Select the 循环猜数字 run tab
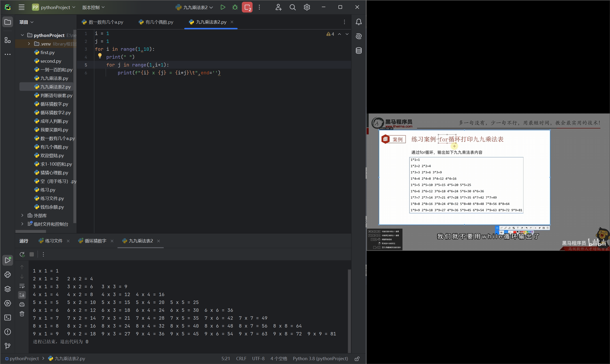610x364 pixels. 95,241
